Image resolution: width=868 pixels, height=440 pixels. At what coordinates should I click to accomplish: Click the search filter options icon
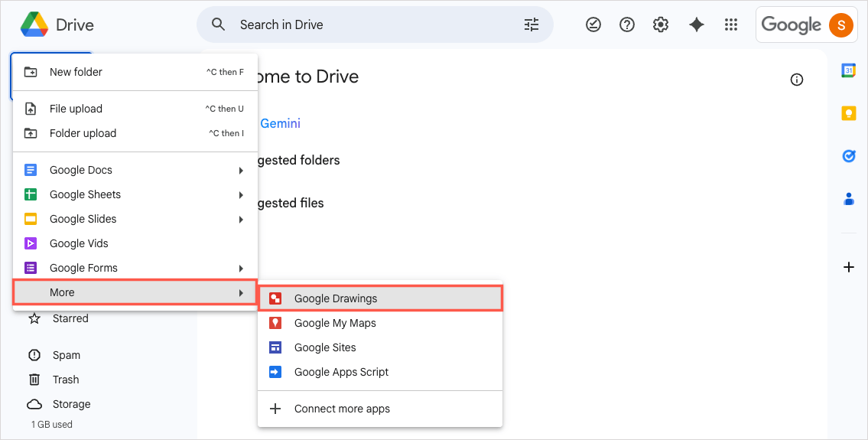pos(532,24)
